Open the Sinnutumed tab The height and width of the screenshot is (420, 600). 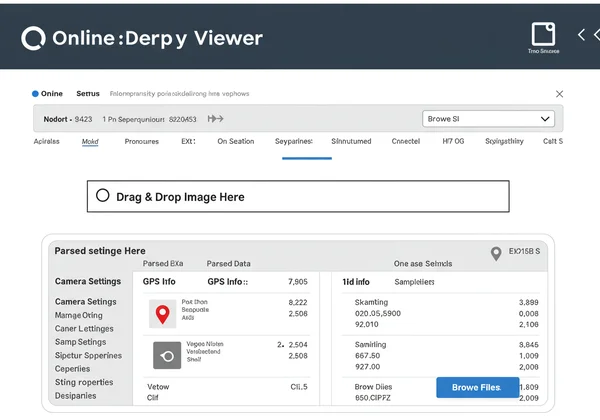pos(351,141)
